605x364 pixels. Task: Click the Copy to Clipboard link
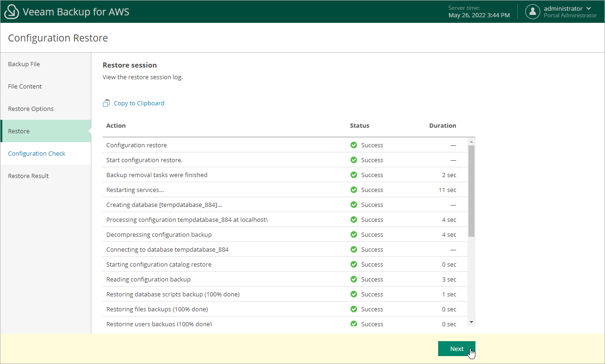point(139,103)
